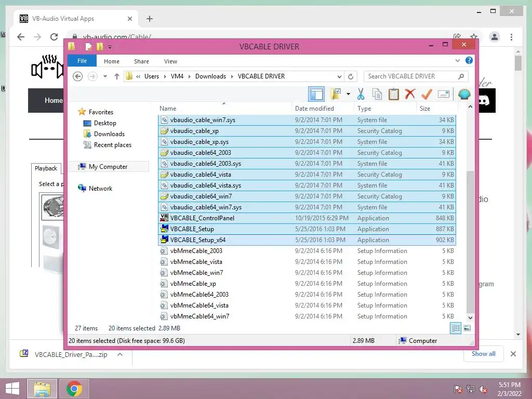This screenshot has height=399, width=532.
Task: Click the search magnifier icon in Explorer
Action: pyautogui.click(x=461, y=76)
